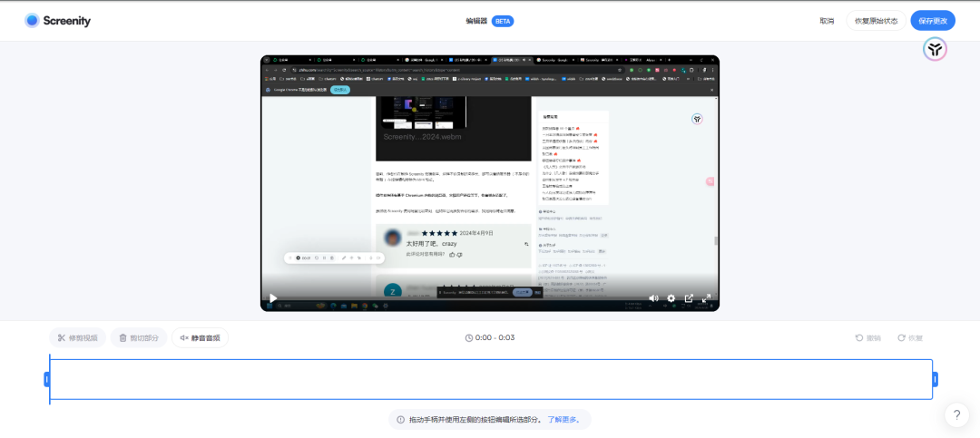This screenshot has height=438, width=980.
Task: Click 取消 to cancel editing
Action: tap(827, 21)
